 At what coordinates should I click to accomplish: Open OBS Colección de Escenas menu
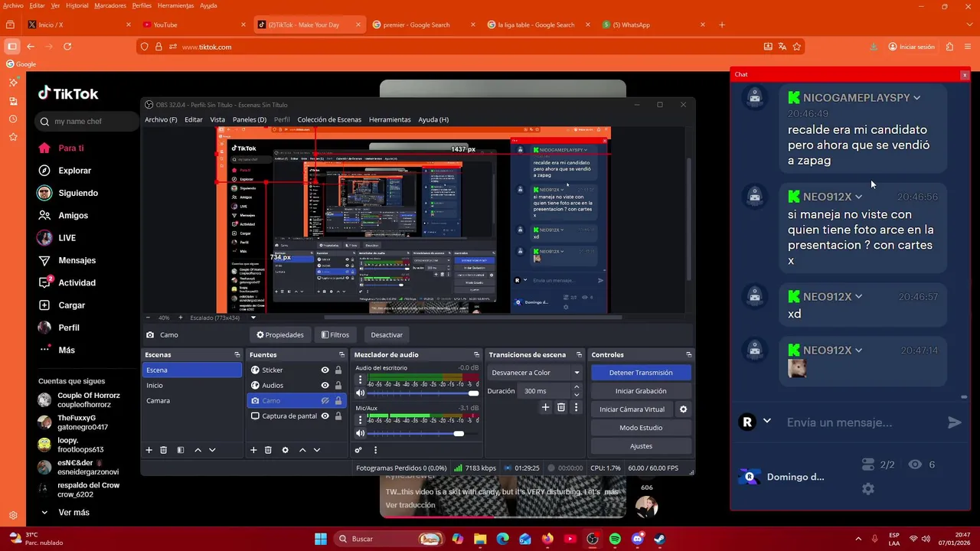pos(329,120)
